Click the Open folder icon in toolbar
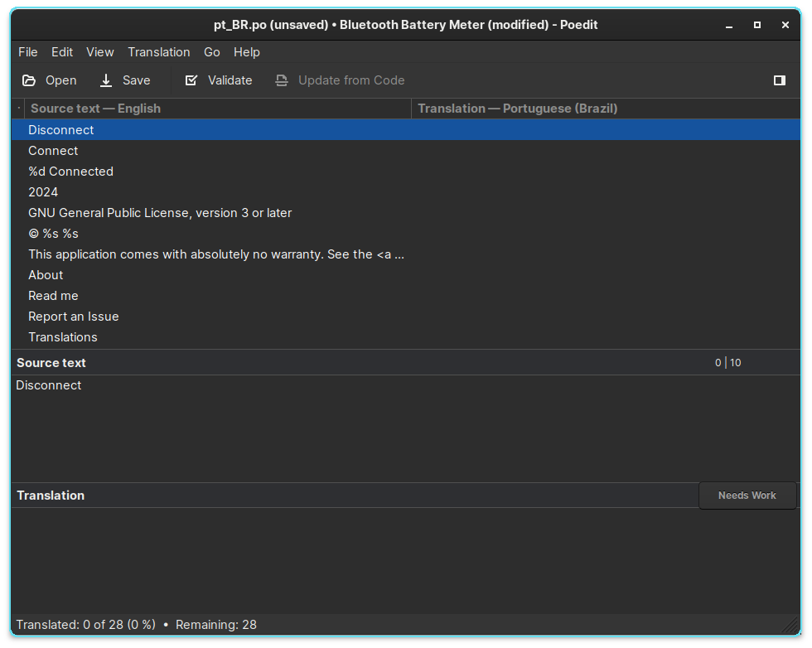 click(x=29, y=80)
